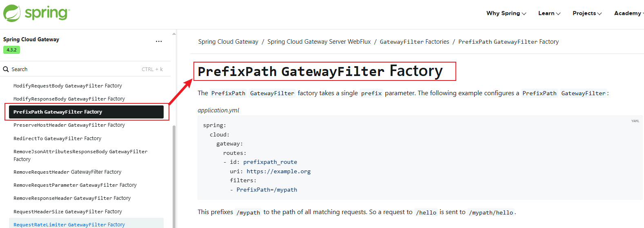
Task: Open RequestHeaderSize GatewayFilter Factory page
Action: (68, 212)
